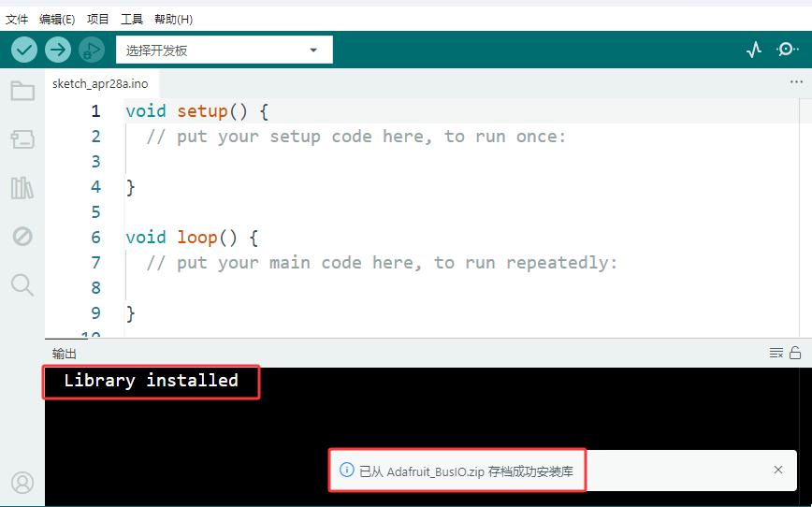Open the 工具 menu
Viewport: 812px width, 507px height.
[x=132, y=20]
